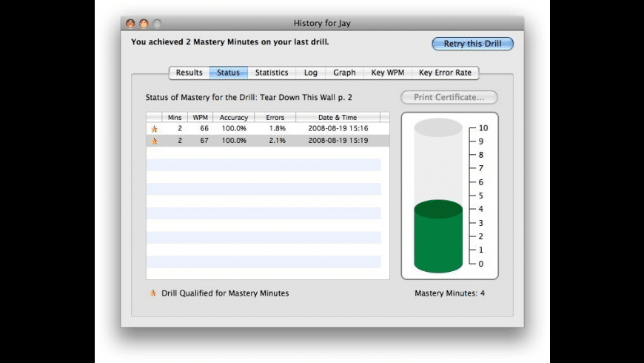
Task: Click the 10 mark on gauge scale
Action: click(x=483, y=128)
